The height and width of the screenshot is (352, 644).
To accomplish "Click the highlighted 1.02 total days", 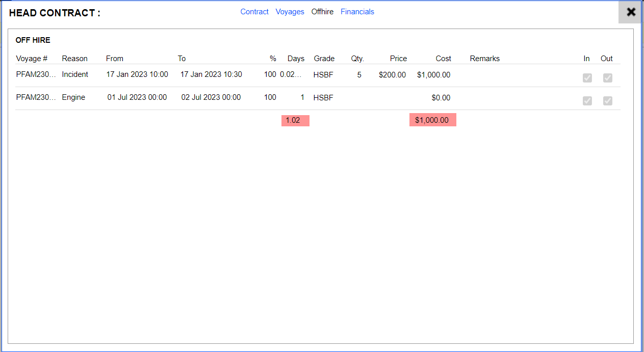I will click(x=295, y=120).
